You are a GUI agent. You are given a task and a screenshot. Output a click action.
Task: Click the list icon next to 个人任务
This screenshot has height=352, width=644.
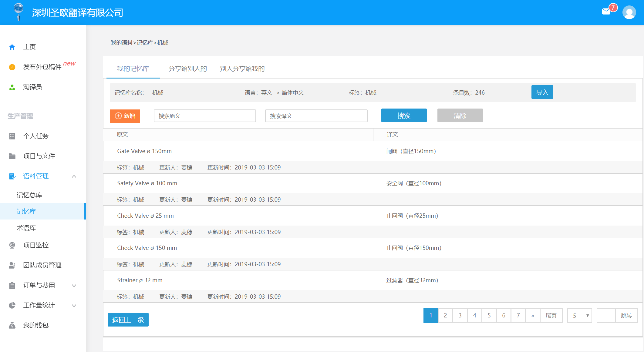click(12, 136)
